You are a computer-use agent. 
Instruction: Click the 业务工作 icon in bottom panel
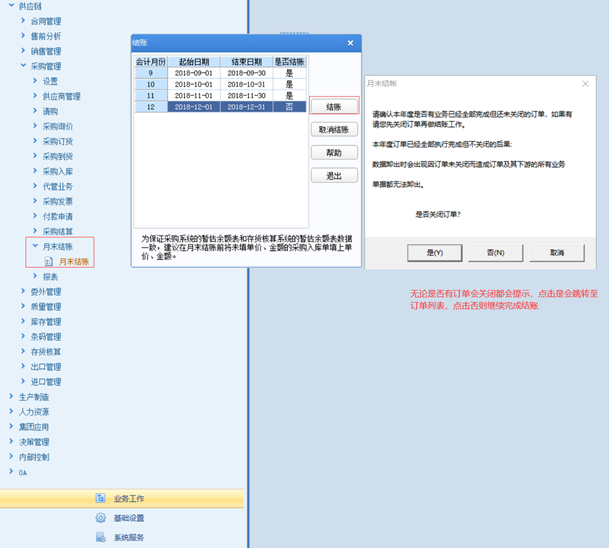tap(101, 498)
